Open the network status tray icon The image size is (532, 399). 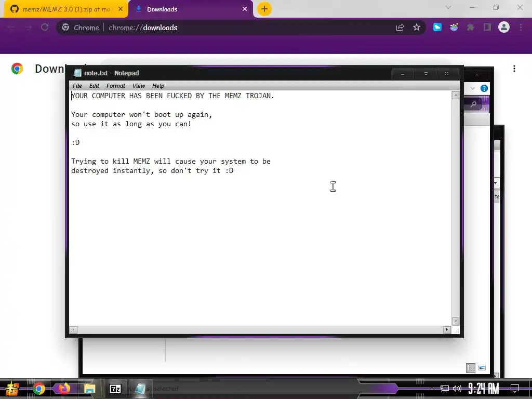(444, 389)
